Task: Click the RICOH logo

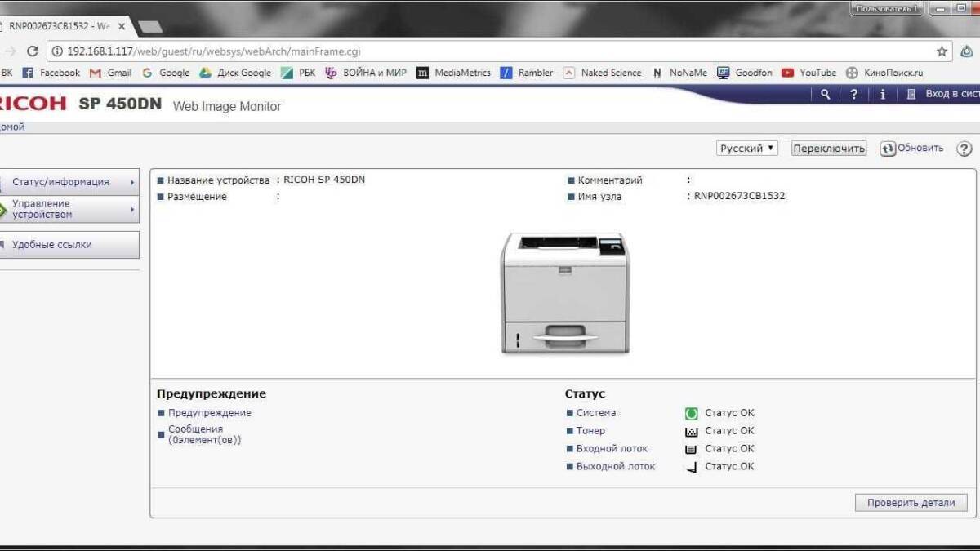Action: (33, 104)
